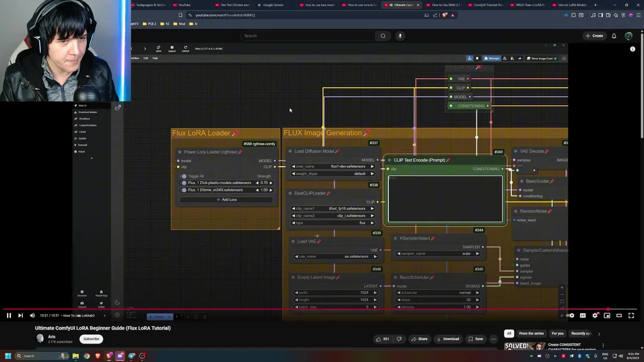
Task: Save video to a playlist
Action: click(x=475, y=339)
